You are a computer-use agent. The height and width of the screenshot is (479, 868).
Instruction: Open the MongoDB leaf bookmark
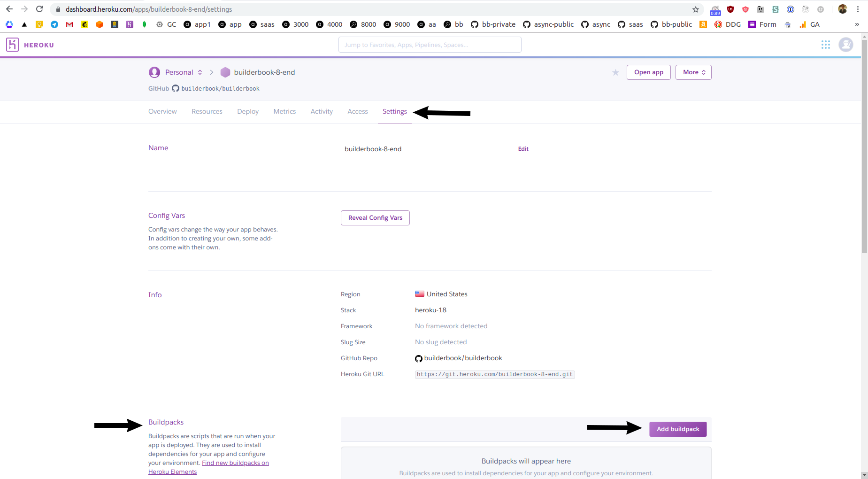[x=145, y=24]
